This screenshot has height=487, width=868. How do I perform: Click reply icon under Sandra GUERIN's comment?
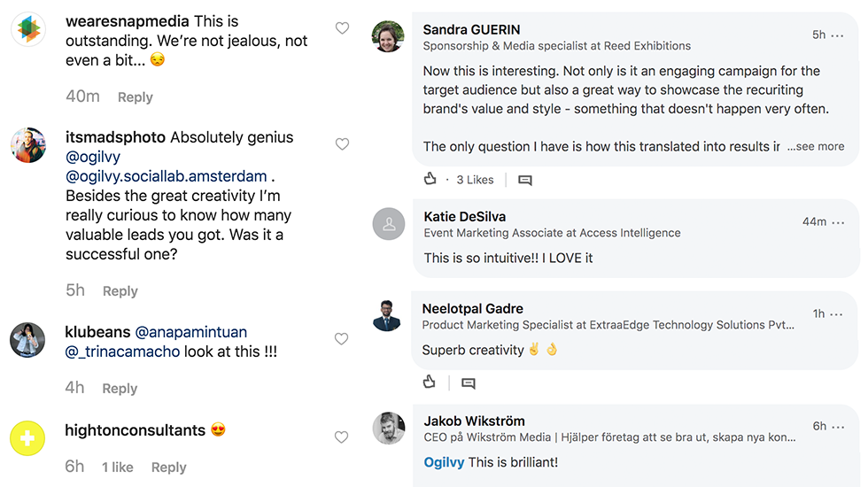[x=525, y=180]
